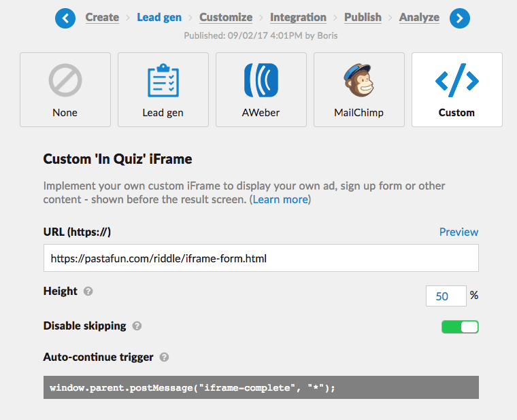This screenshot has width=517, height=420.
Task: Show help for Height setting
Action: [x=88, y=291]
